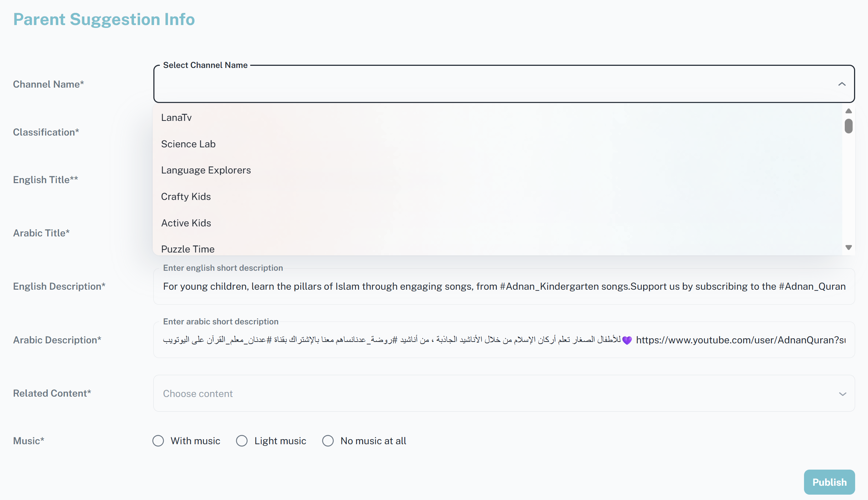Click into the Arabic short description field
The height and width of the screenshot is (500, 868).
(x=504, y=340)
